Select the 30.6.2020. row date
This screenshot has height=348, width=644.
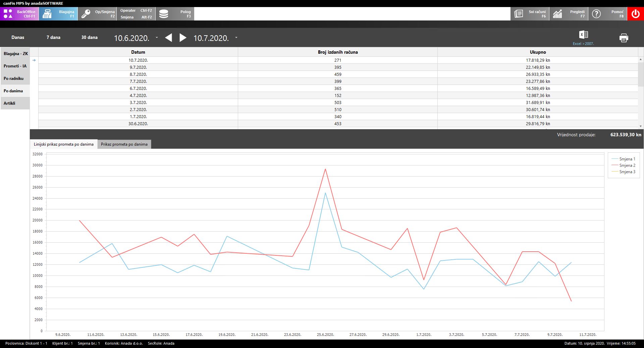[x=138, y=124]
